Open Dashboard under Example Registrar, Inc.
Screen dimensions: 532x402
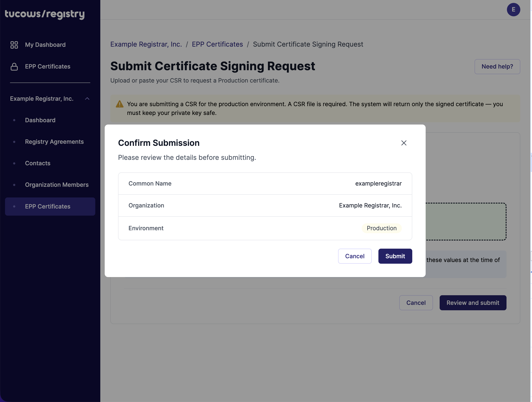coord(40,120)
